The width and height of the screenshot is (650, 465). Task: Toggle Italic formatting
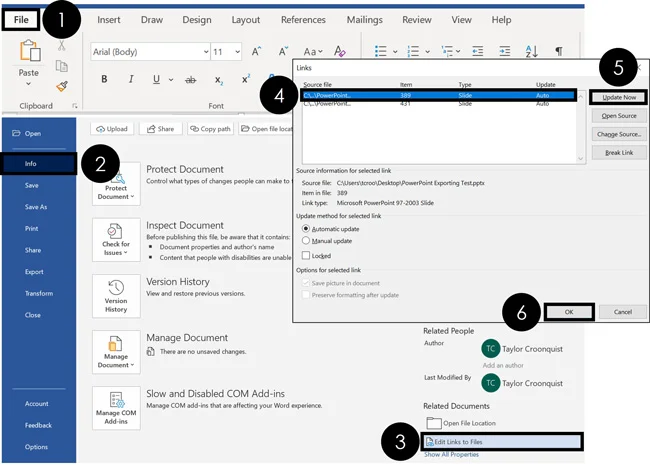coord(131,79)
